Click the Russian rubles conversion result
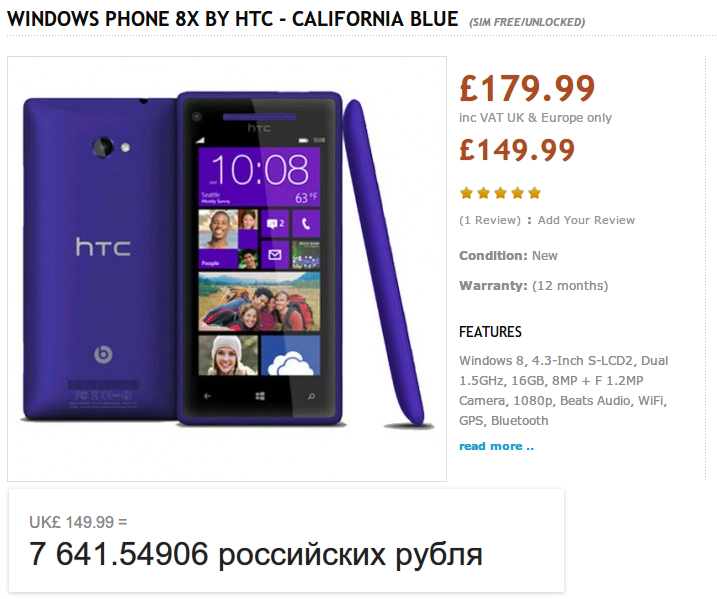Screen dimensions: 717x599 256,554
